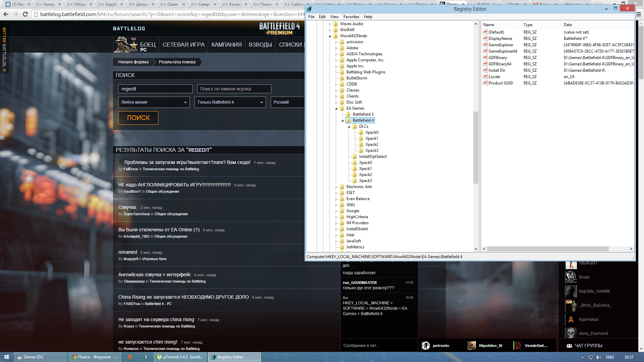The width and height of the screenshot is (644, 362).
Task: Click the values pane horizontal scrollbar thumb
Action: click(548, 249)
